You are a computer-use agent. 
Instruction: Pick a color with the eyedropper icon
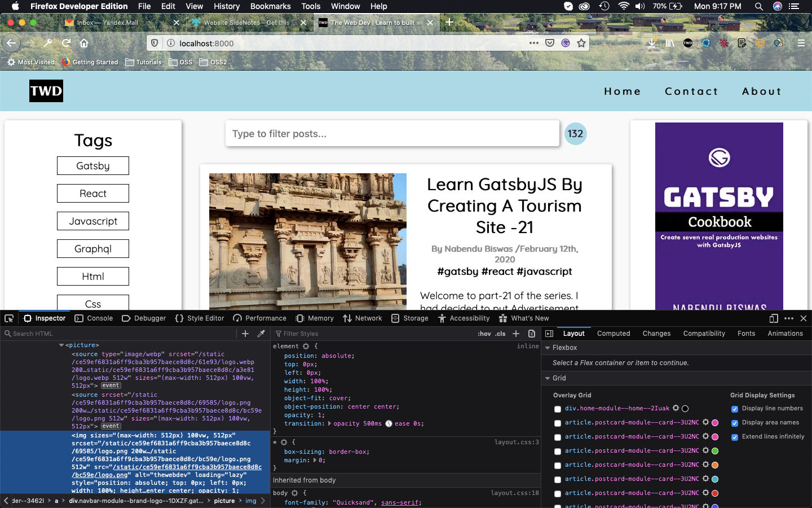[x=261, y=334]
